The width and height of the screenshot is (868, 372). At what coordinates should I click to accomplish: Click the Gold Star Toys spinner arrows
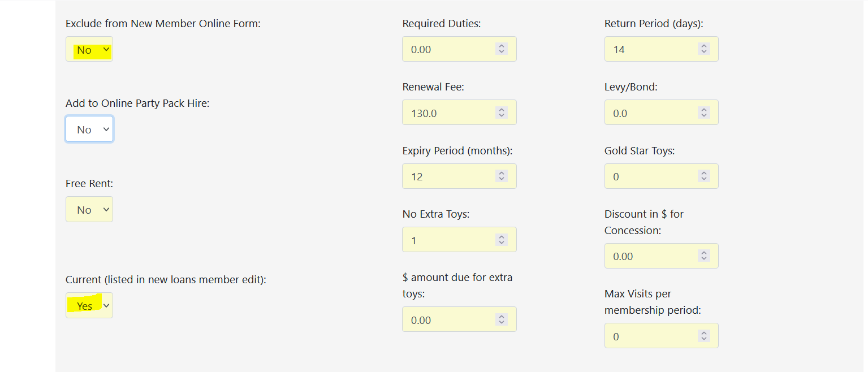703,176
